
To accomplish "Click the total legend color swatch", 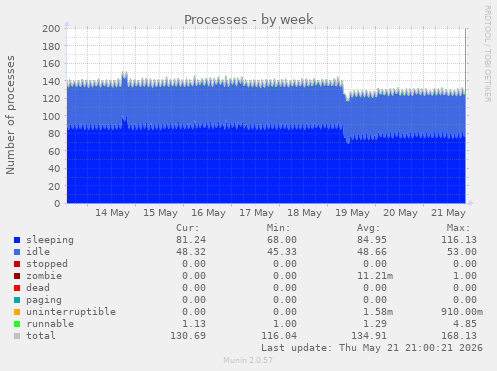I will [17, 336].
